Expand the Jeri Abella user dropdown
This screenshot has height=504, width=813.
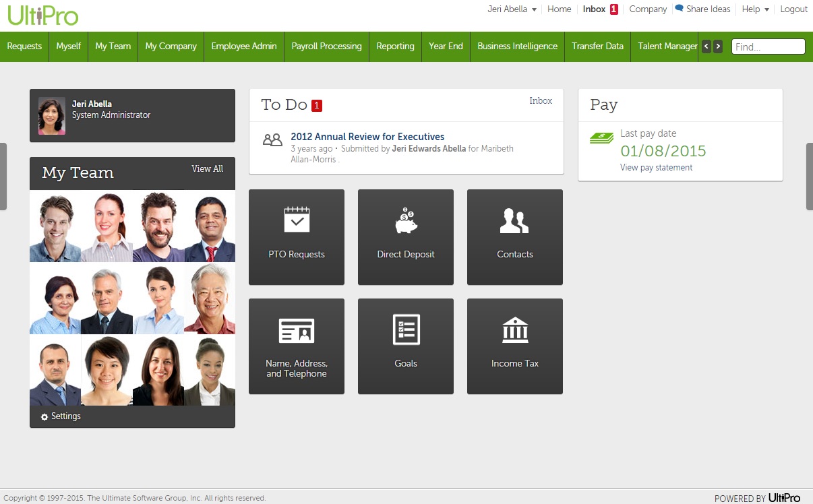coord(512,9)
